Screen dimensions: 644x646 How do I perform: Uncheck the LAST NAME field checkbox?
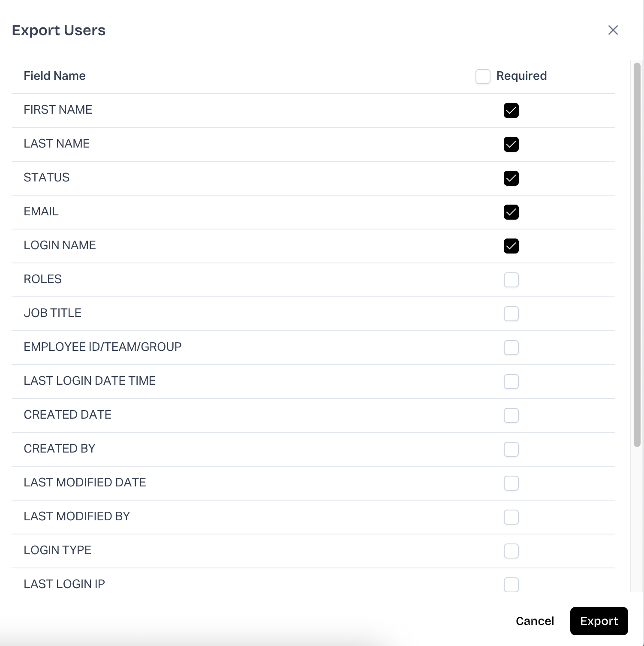(511, 144)
